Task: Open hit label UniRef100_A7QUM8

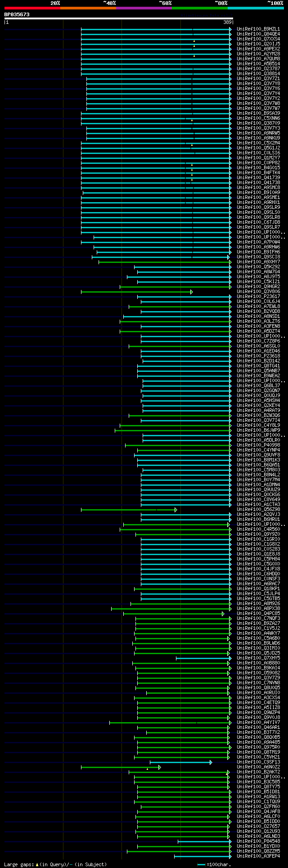Action: pyautogui.click(x=258, y=59)
